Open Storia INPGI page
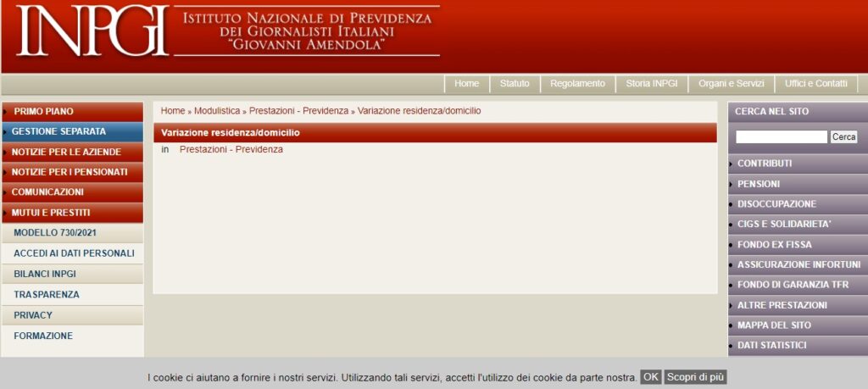868x389 pixels. 651,84
